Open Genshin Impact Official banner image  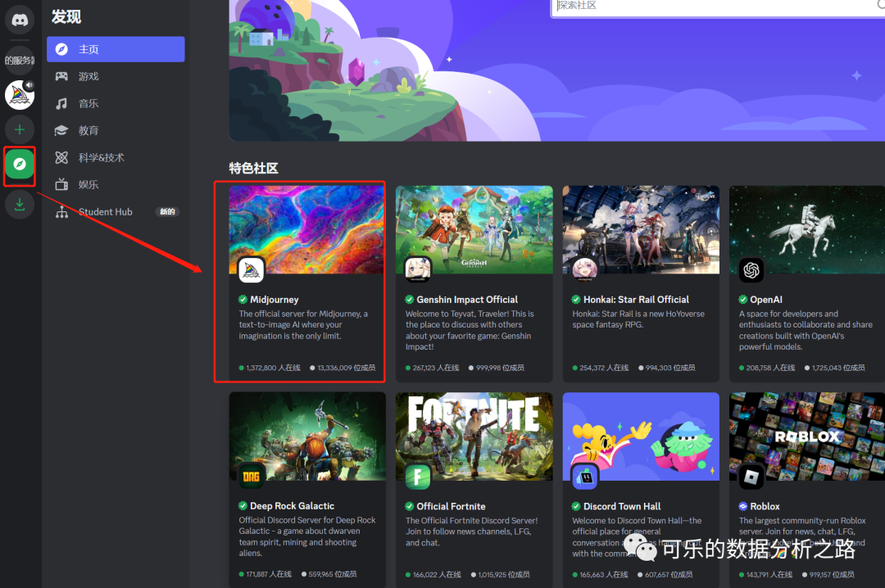coord(474,229)
